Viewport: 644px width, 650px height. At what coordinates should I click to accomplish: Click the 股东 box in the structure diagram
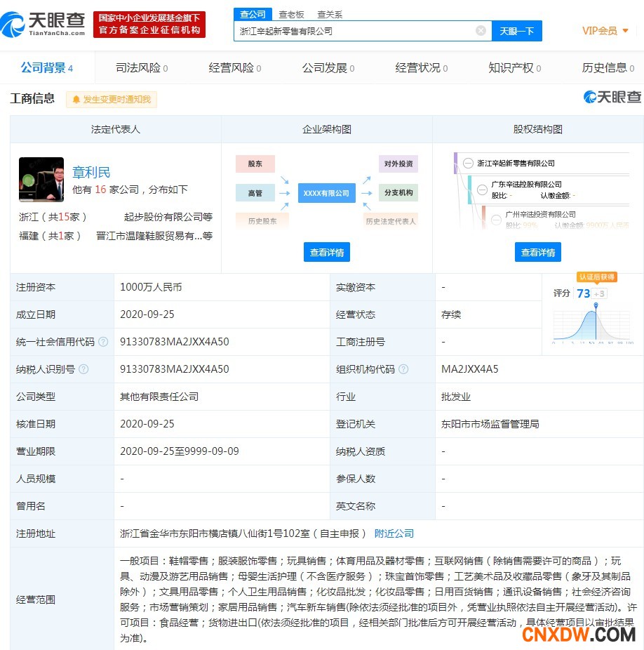point(255,164)
